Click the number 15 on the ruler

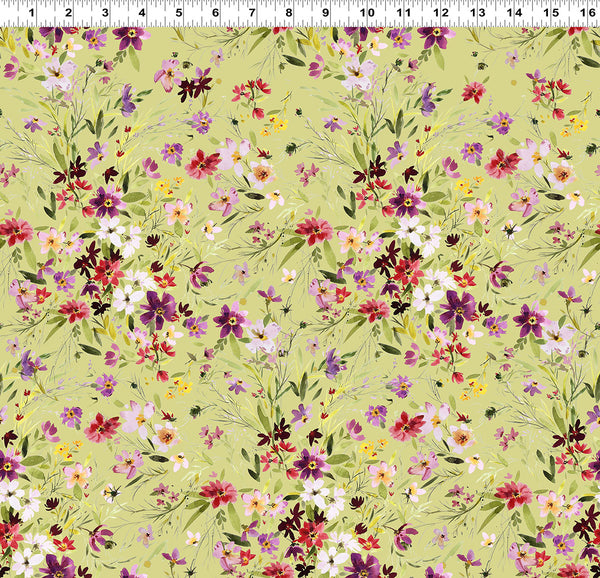point(550,13)
